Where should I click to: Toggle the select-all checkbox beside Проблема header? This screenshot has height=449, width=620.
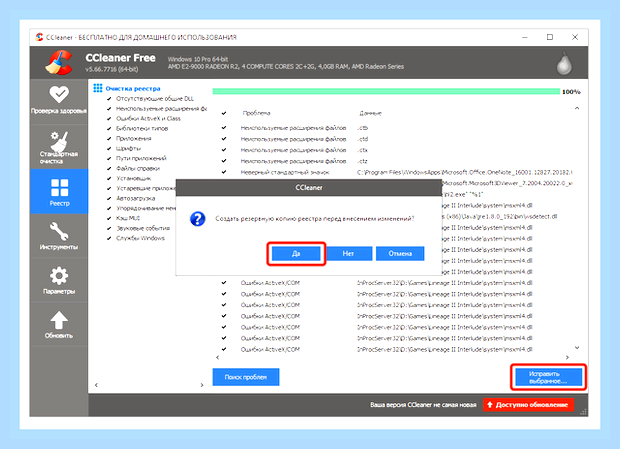tap(224, 113)
